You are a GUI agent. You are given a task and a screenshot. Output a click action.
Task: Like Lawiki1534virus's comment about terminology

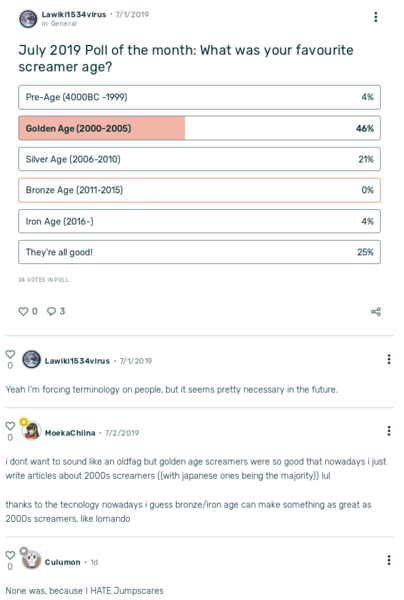click(10, 354)
